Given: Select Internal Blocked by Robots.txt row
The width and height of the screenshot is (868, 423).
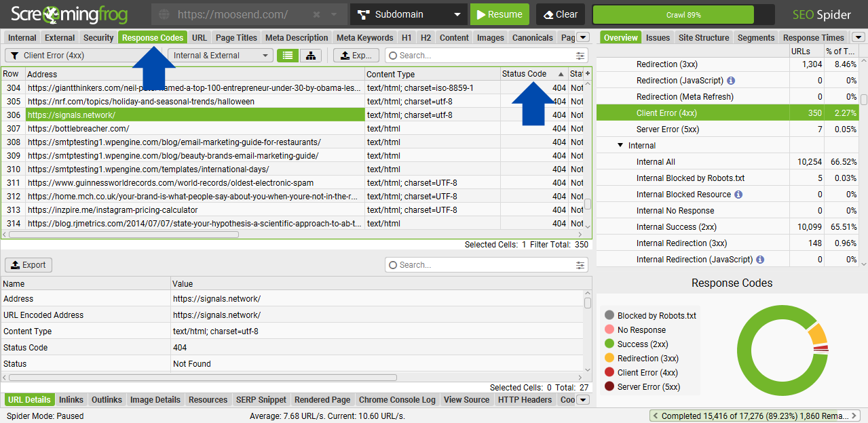Looking at the screenshot, I should 728,178.
